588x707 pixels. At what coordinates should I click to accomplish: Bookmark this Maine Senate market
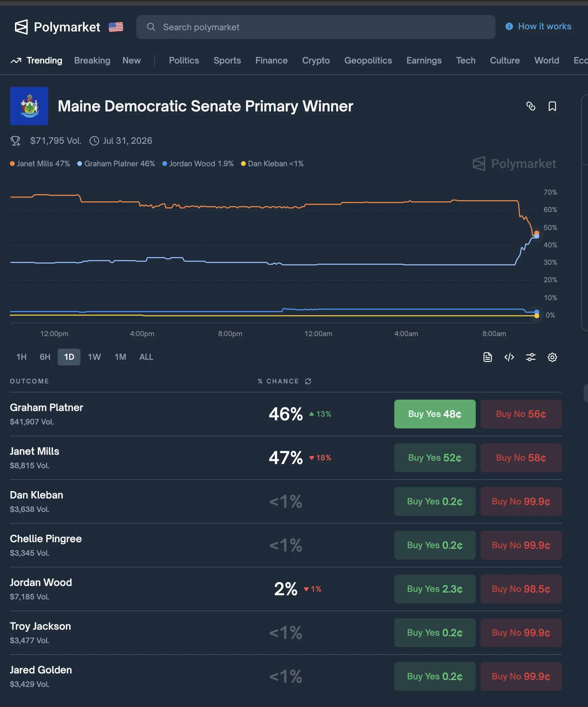click(x=552, y=106)
